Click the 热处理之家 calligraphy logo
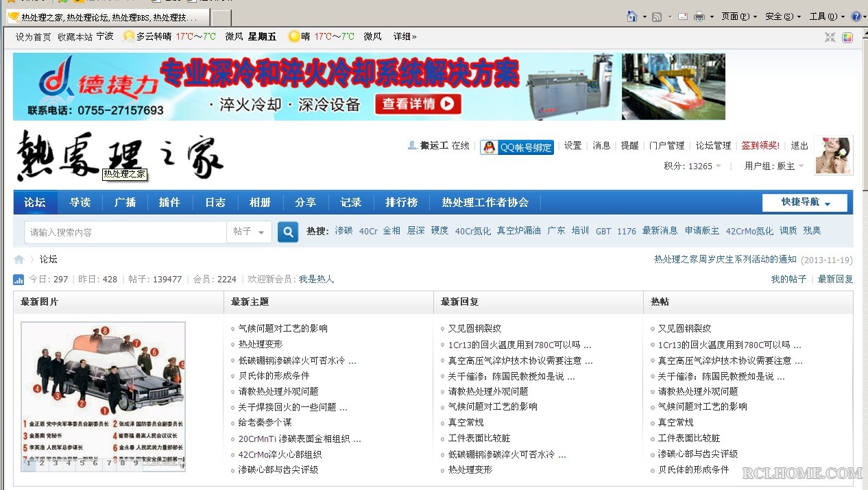The height and width of the screenshot is (490, 868). click(121, 156)
